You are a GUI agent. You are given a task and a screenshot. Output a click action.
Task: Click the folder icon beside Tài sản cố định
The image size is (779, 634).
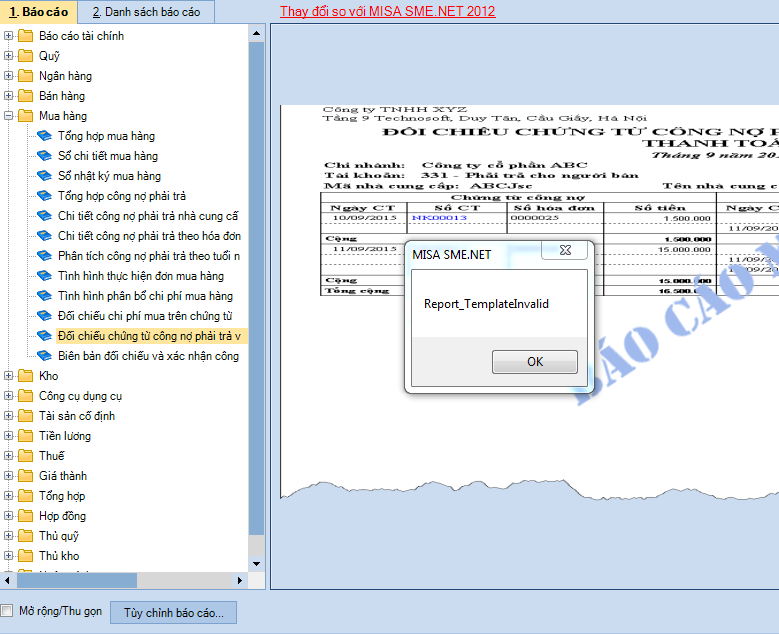pos(25,416)
